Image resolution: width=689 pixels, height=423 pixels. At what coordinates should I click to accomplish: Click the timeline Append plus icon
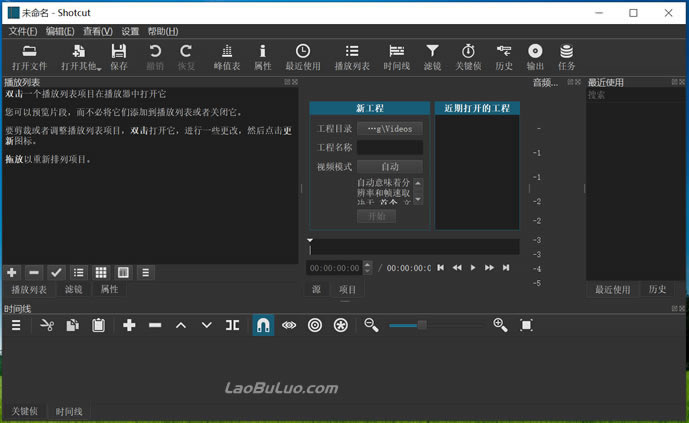[x=129, y=325]
